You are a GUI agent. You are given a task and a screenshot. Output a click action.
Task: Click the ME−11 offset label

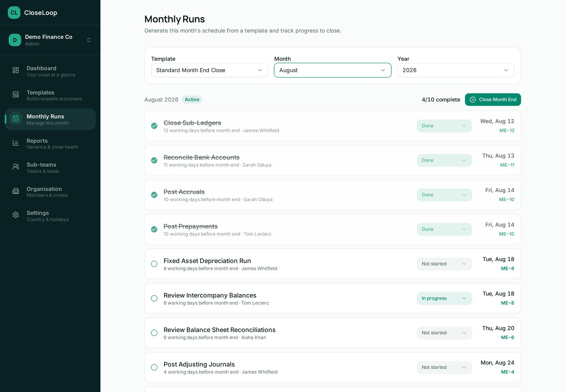(507, 165)
